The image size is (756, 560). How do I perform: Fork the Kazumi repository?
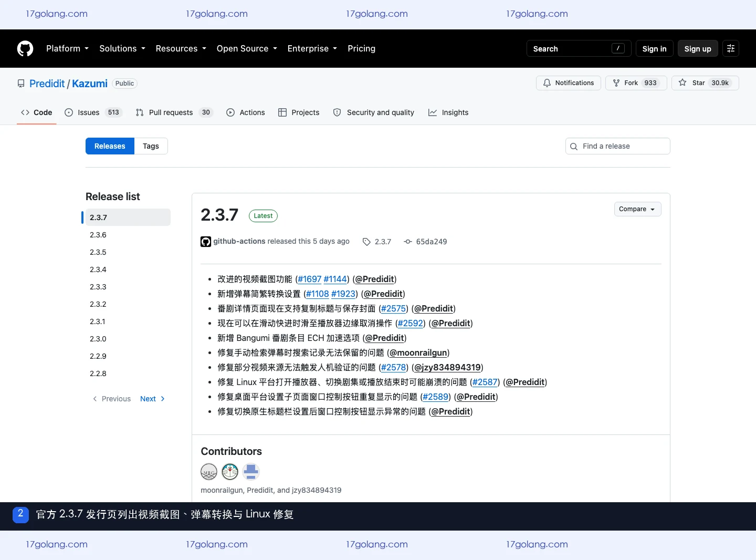point(636,83)
